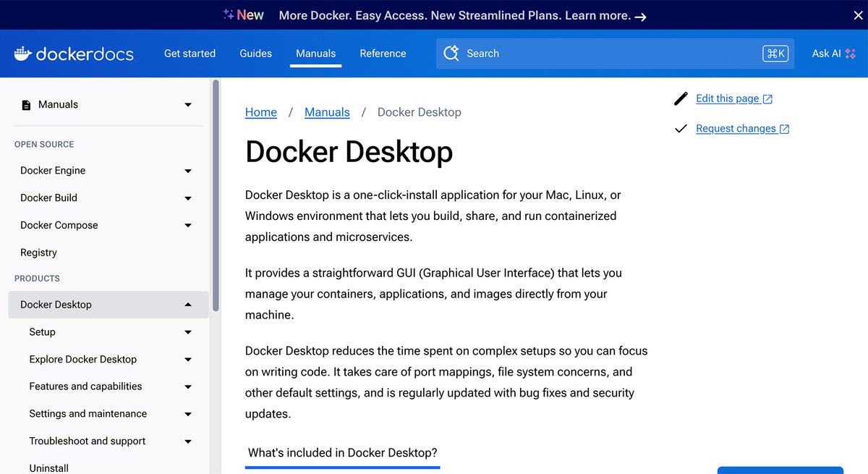Select "What's included in Docker Desktop?" tab

coord(343,453)
